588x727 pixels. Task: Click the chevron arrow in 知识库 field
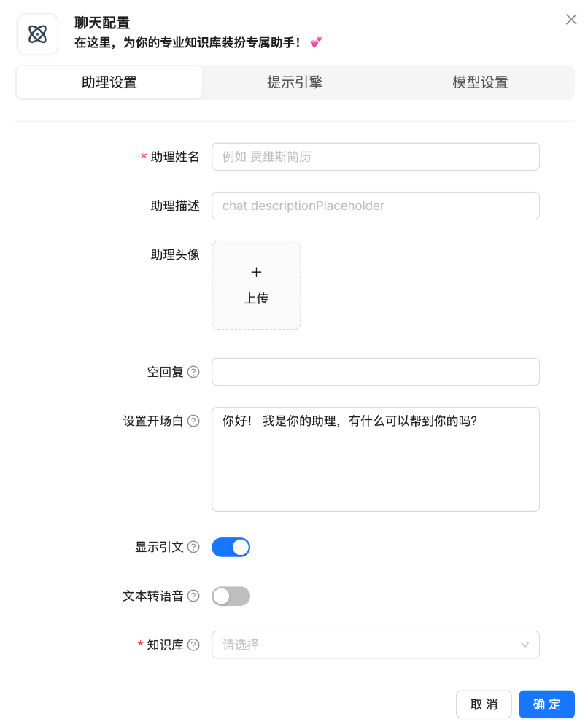pyautogui.click(x=525, y=645)
